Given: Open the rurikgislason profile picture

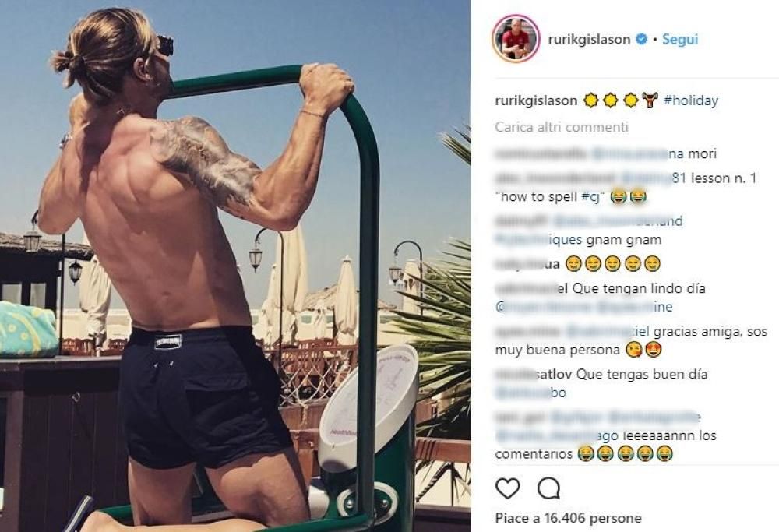Looking at the screenshot, I should 516,39.
